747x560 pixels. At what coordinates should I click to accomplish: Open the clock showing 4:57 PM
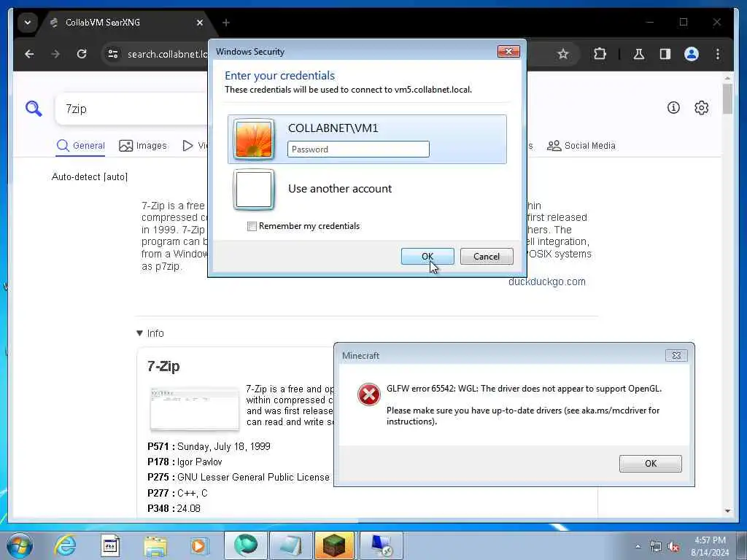710,546
